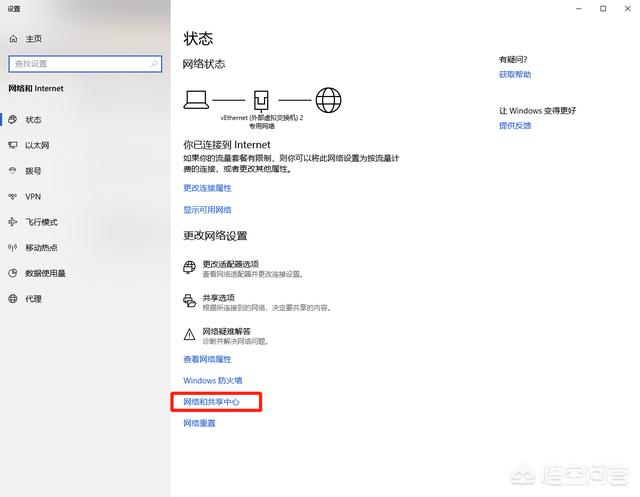This screenshot has height=497, width=640.
Task: Click the 让 Windows 变得更好 text
Action: pos(538,111)
